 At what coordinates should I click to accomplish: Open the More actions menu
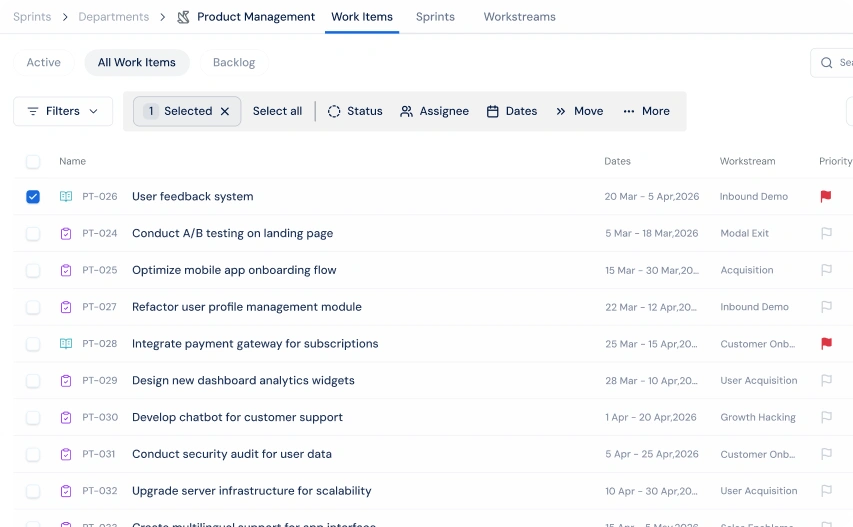(x=646, y=111)
